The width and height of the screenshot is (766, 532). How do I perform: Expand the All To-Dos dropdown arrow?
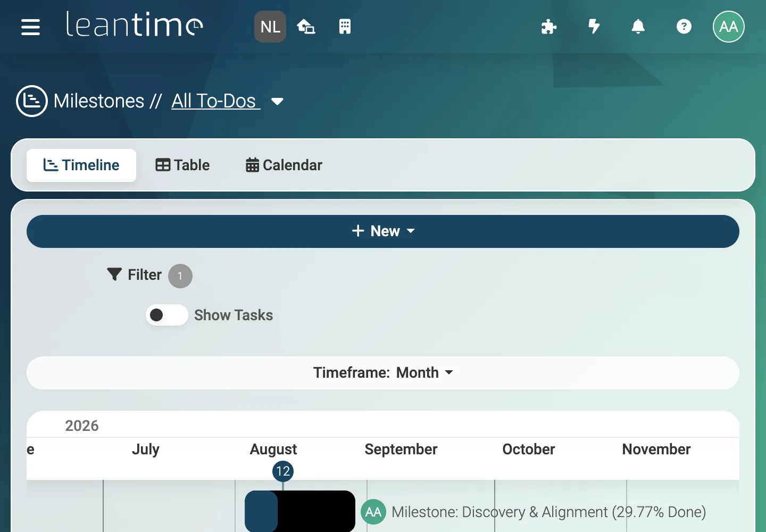point(277,101)
